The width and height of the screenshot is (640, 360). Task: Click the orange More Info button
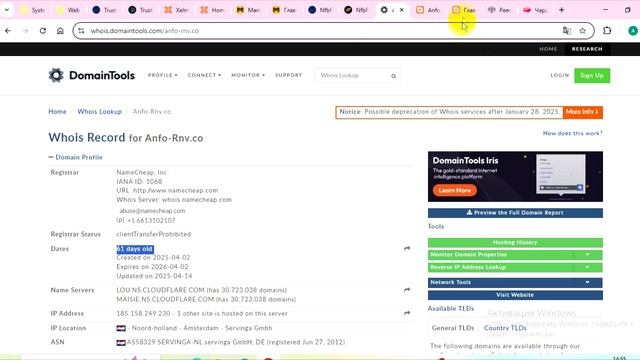click(582, 112)
